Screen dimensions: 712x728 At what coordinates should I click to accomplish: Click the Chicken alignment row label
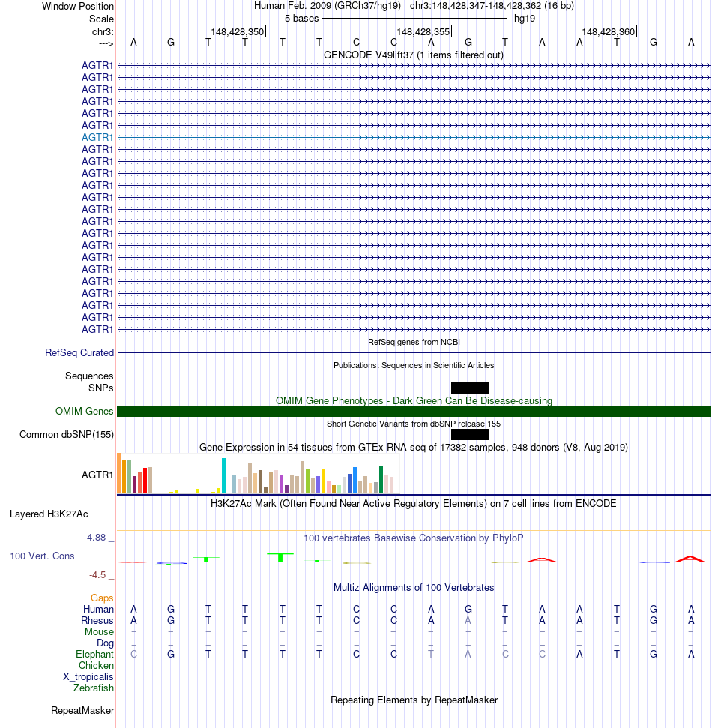[x=96, y=665]
